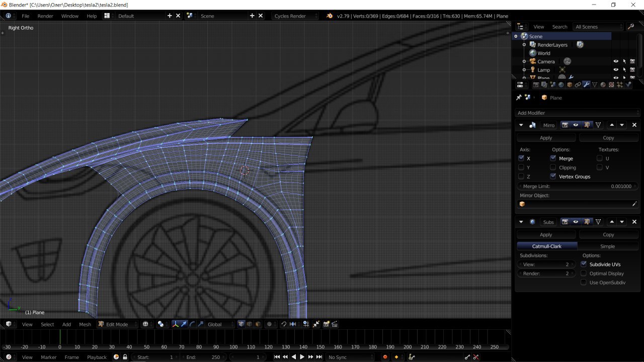Click the OpenGL render image camera icon
The width and height of the screenshot is (644, 362).
[326, 324]
